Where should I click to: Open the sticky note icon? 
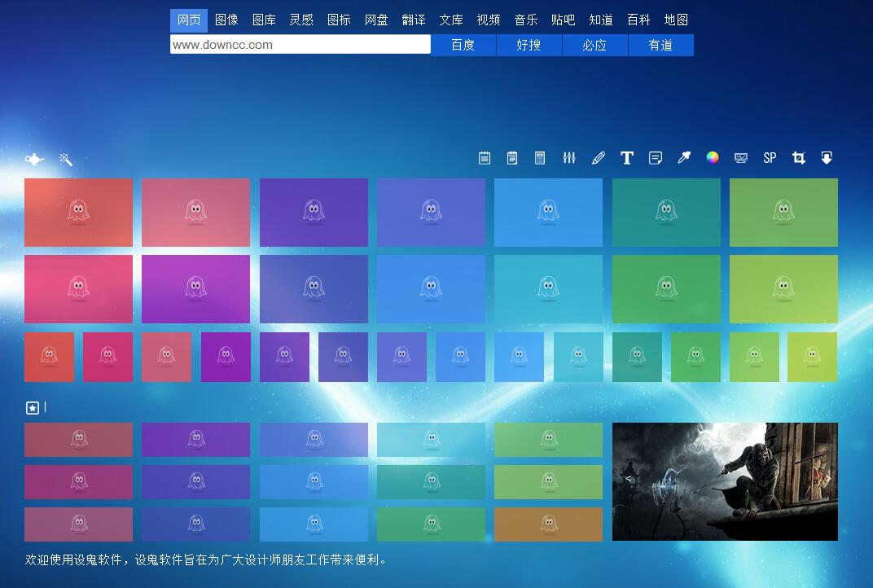(x=656, y=158)
